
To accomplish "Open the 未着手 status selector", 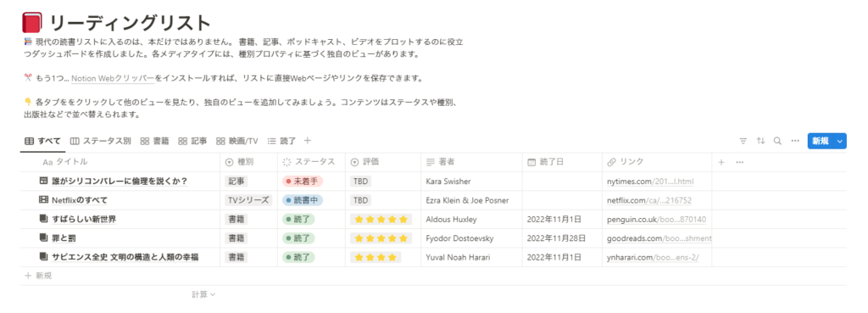I will click(303, 182).
